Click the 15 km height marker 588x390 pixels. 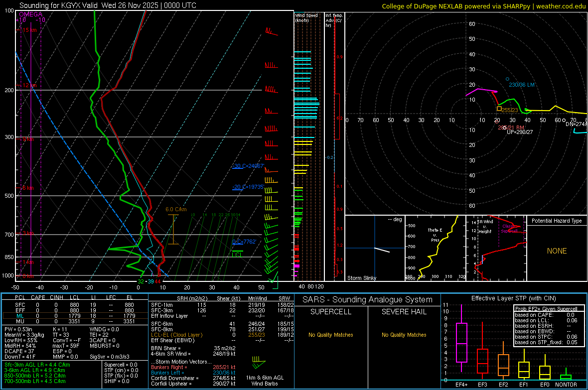[29, 30]
